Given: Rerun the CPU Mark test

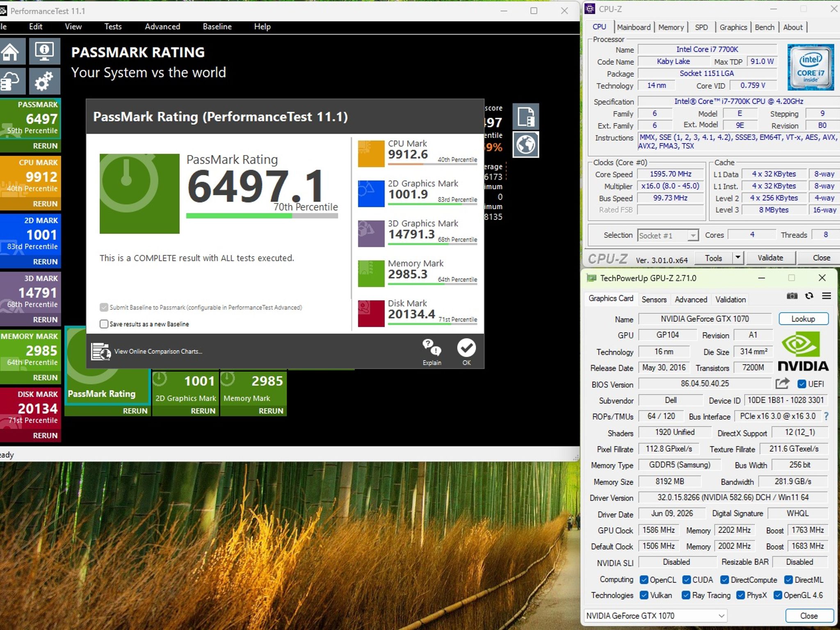Looking at the screenshot, I should [x=45, y=204].
